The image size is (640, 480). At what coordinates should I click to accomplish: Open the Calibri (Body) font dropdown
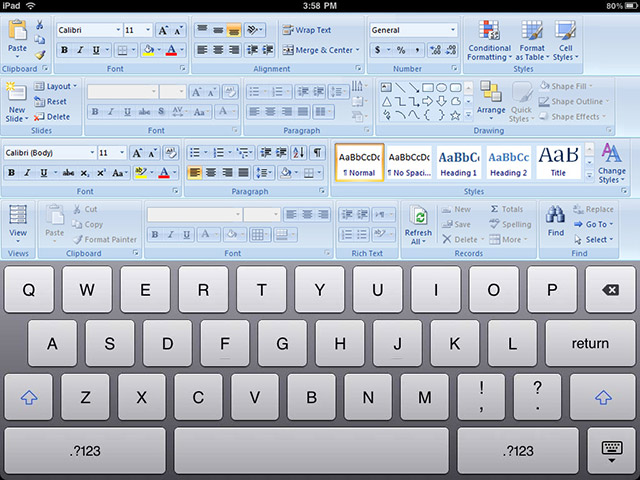coord(90,152)
